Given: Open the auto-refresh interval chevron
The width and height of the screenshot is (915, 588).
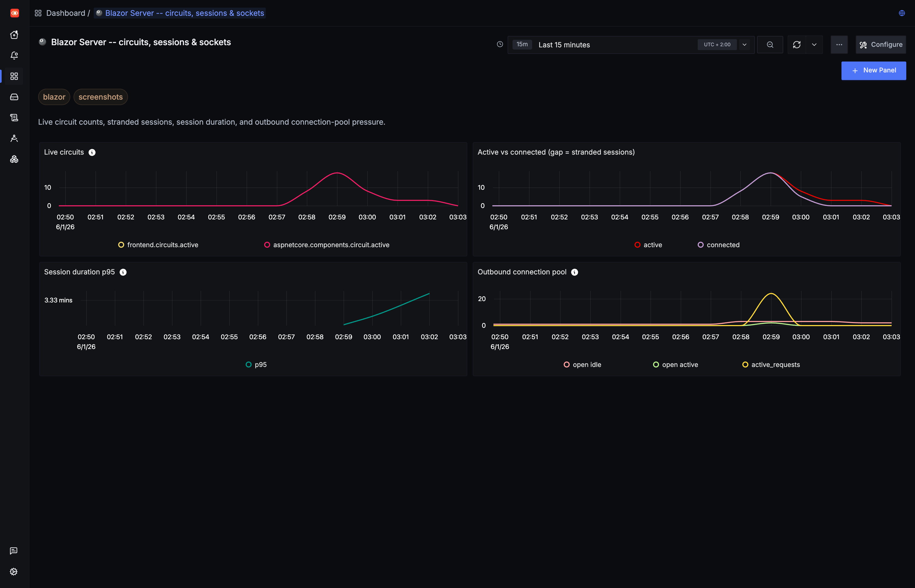Looking at the screenshot, I should tap(814, 45).
